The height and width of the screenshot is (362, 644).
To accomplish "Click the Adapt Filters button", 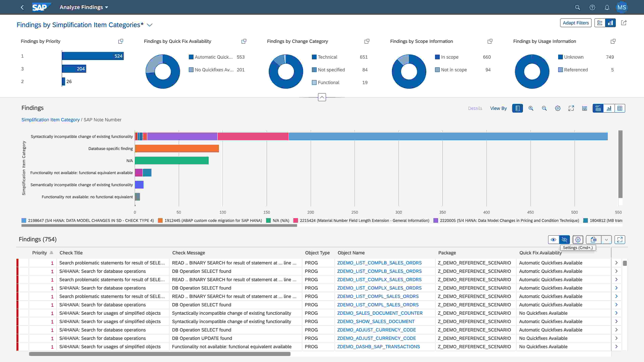I will (x=576, y=23).
